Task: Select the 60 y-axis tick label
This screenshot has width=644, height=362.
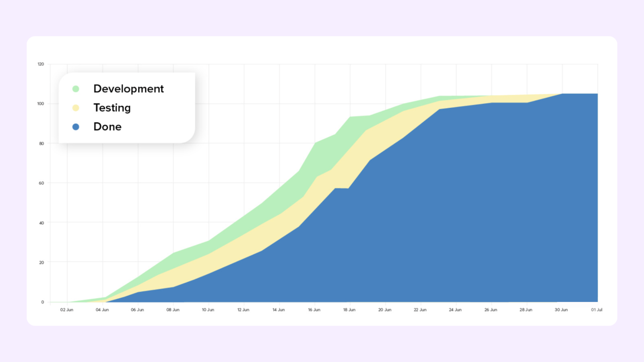Action: tap(41, 183)
